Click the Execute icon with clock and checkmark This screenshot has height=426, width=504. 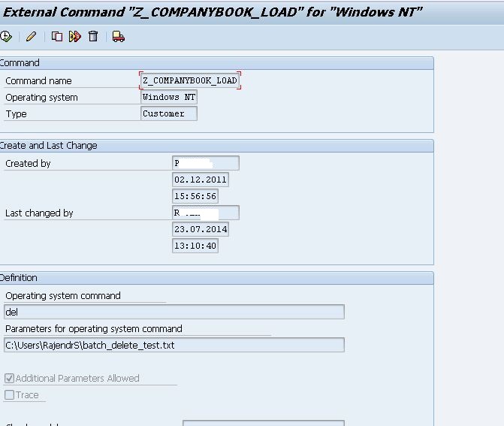(x=6, y=36)
